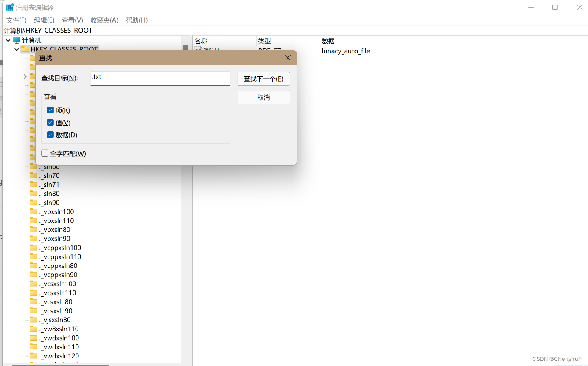
Task: Click the 查找目标 search text field
Action: click(160, 78)
